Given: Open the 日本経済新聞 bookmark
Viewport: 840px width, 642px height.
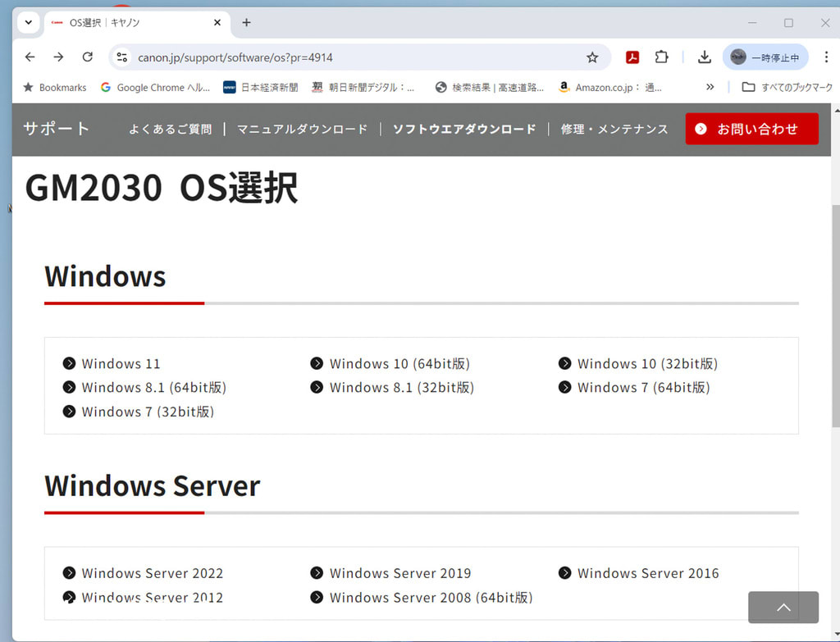Looking at the screenshot, I should pyautogui.click(x=261, y=87).
